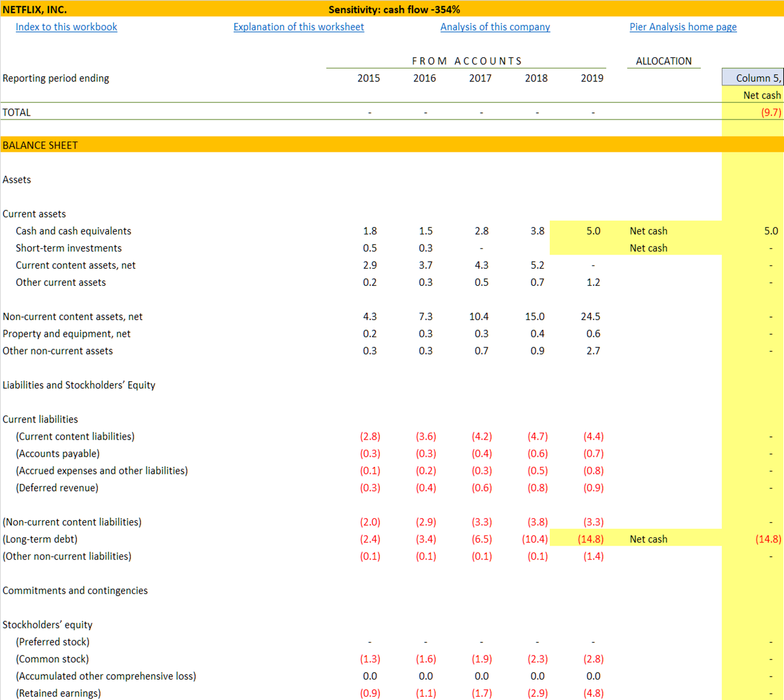Image resolution: width=784 pixels, height=700 pixels.
Task: Select the 2015 column heading
Action: point(368,78)
